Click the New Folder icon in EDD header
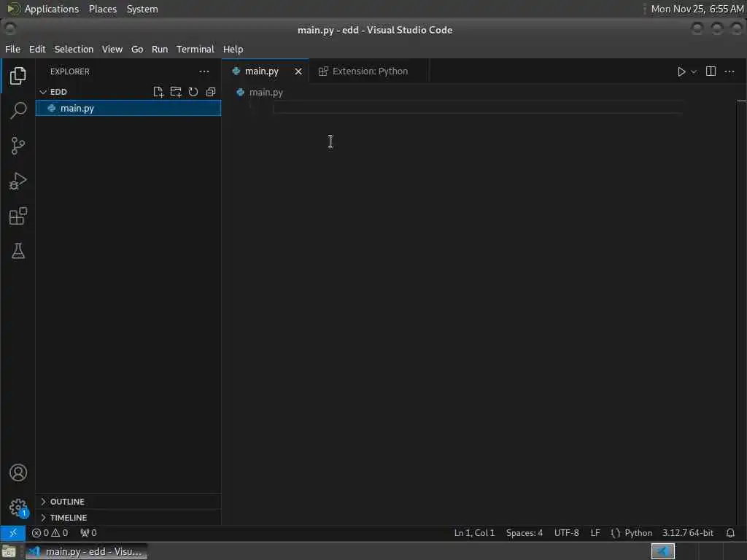The width and height of the screenshot is (747, 560). tap(176, 92)
